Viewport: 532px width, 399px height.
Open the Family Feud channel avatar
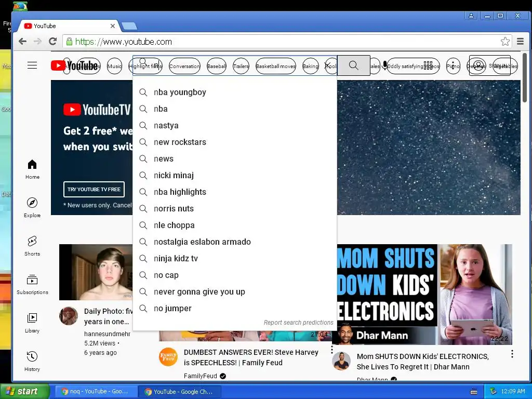click(x=168, y=357)
